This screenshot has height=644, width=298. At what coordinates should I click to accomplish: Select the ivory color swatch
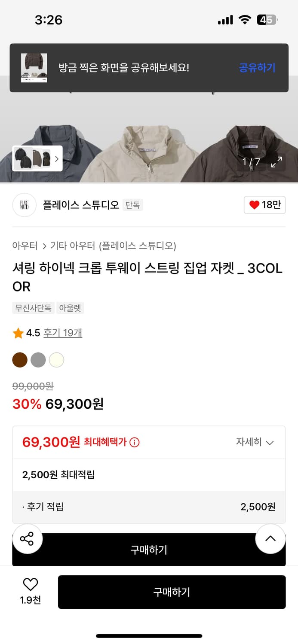[x=56, y=360]
